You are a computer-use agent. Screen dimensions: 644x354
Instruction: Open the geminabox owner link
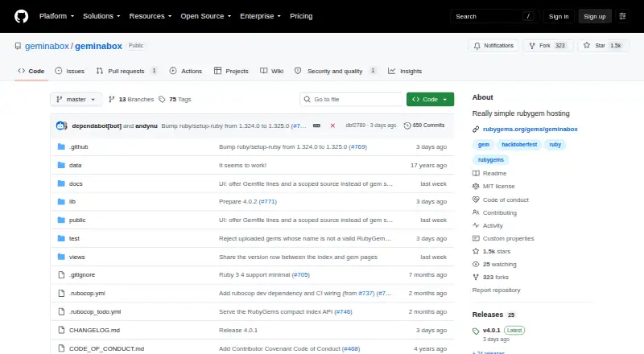click(x=47, y=46)
